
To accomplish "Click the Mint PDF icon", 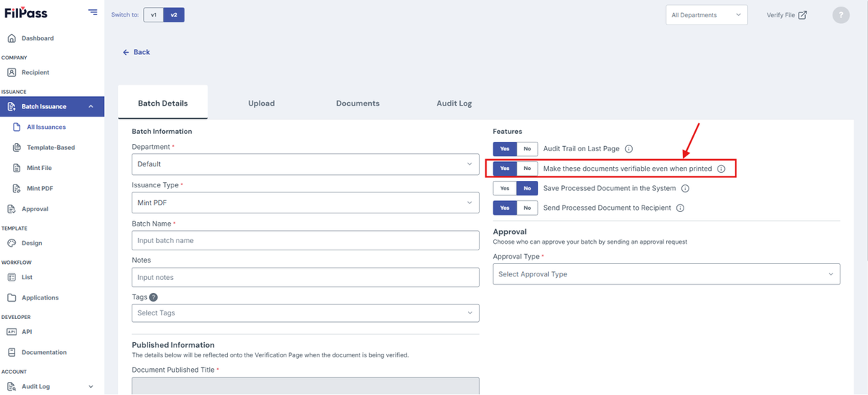I will [x=17, y=188].
